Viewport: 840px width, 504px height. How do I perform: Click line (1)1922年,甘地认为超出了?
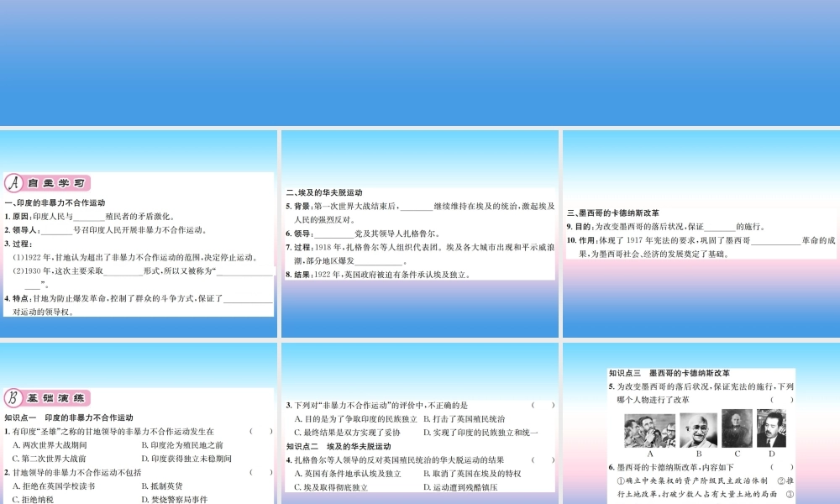(135, 258)
